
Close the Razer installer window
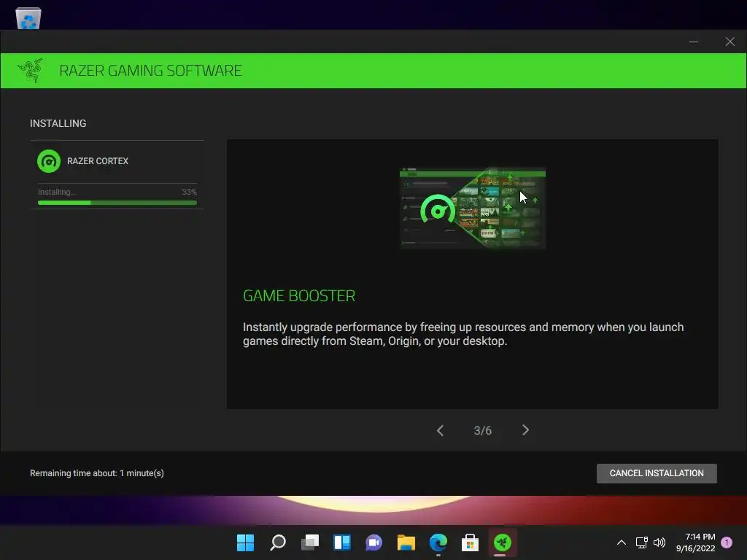point(729,42)
